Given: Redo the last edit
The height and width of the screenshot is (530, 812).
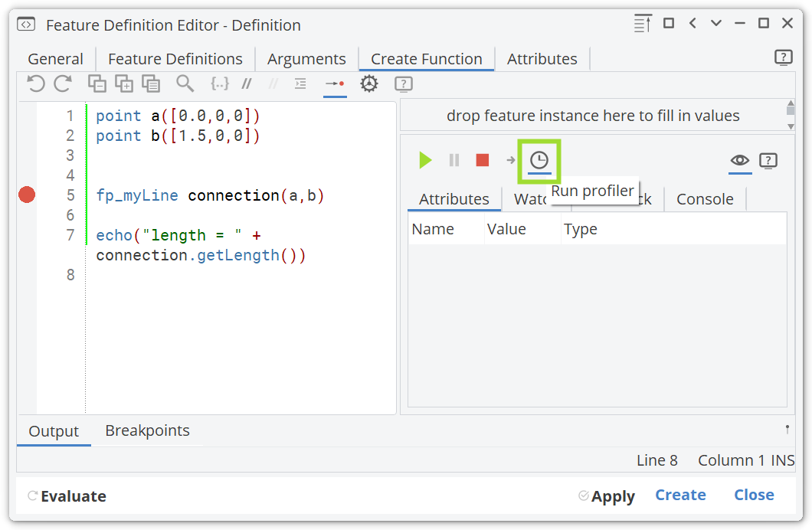Looking at the screenshot, I should 63,83.
